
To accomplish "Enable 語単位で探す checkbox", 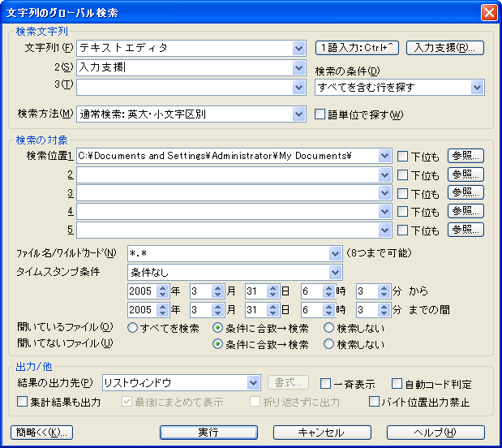I will tap(320, 114).
